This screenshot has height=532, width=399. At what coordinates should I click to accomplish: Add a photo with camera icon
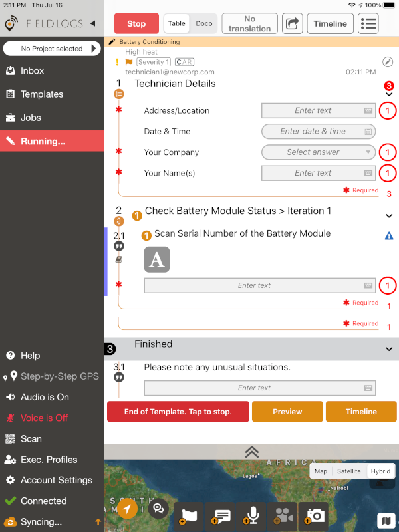click(315, 515)
